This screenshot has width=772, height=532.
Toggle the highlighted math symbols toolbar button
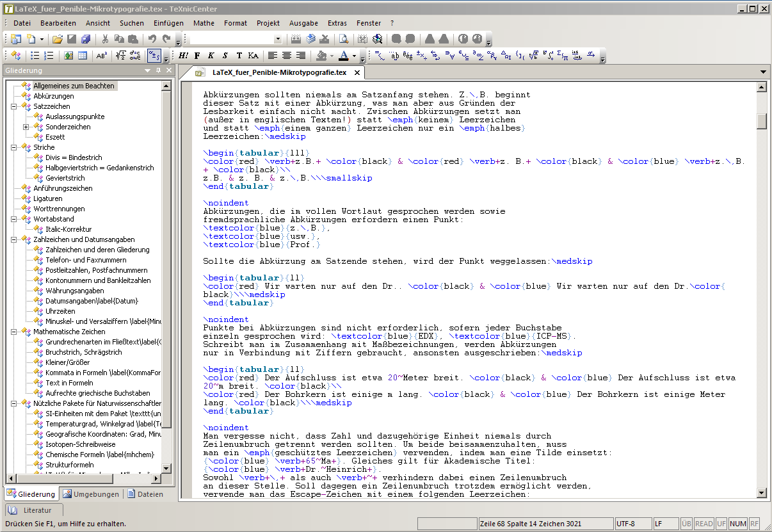pos(154,56)
